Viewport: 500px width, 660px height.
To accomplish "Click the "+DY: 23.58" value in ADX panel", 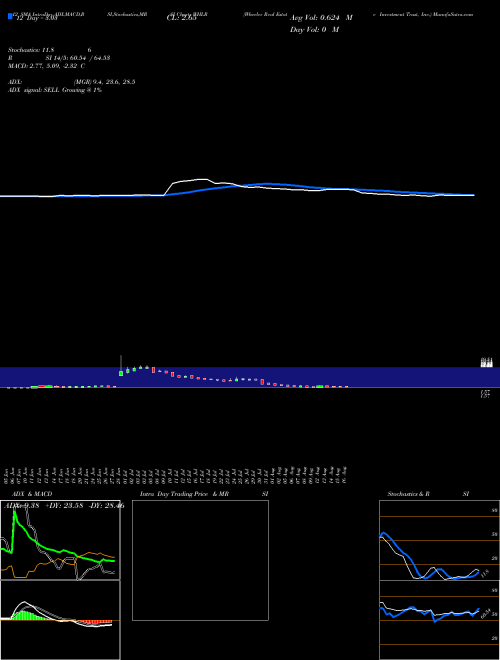I will (x=64, y=506).
